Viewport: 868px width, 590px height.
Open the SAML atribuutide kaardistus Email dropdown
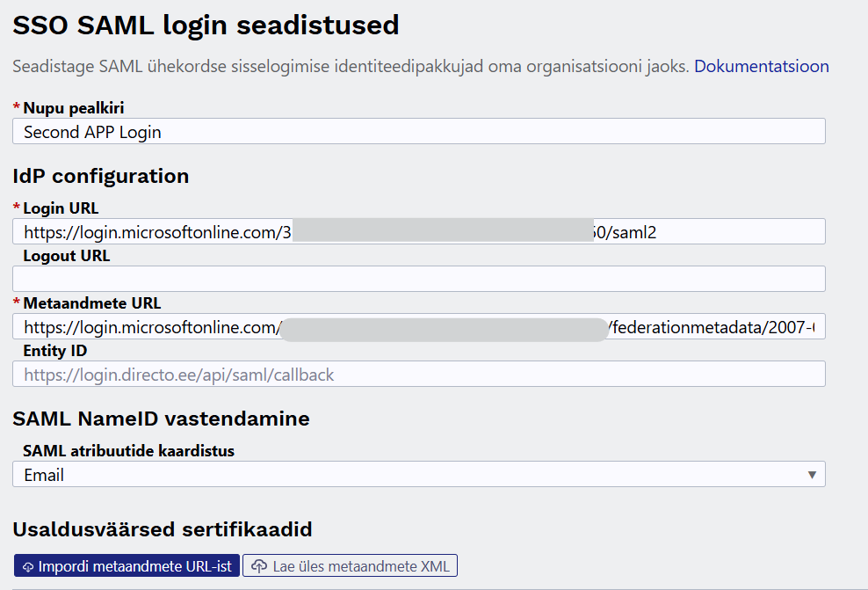click(418, 474)
